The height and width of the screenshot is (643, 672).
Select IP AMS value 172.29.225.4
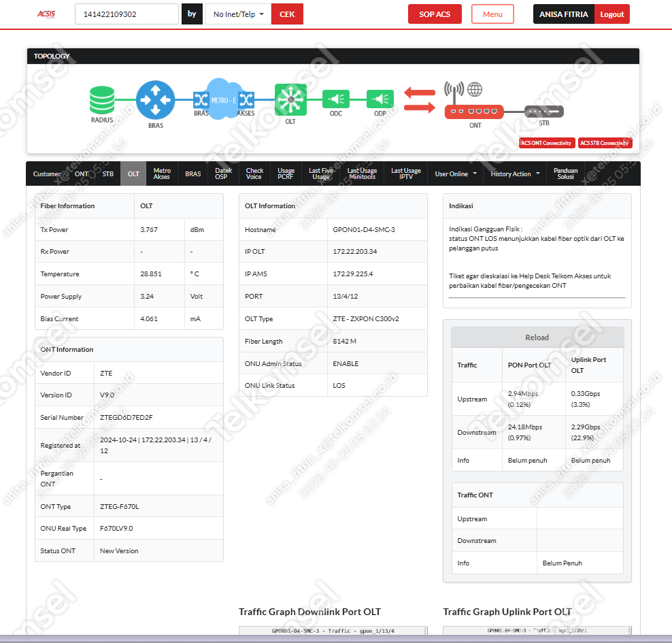pos(353,274)
